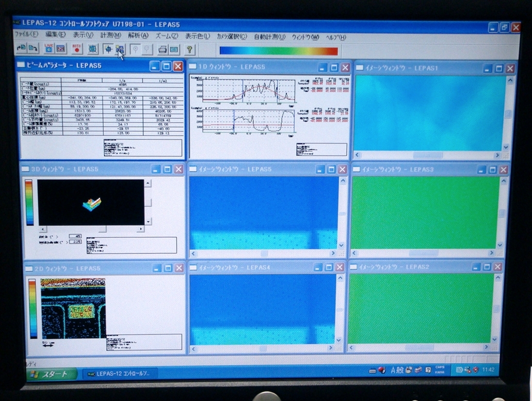
Task: Open the 表示色(L) menu
Action: click(197, 36)
